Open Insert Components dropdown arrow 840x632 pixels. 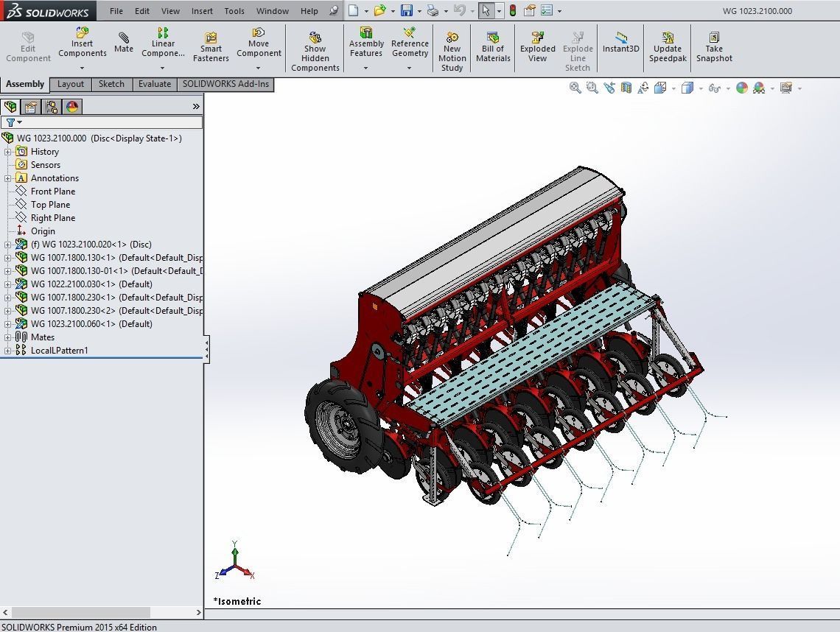click(82, 68)
